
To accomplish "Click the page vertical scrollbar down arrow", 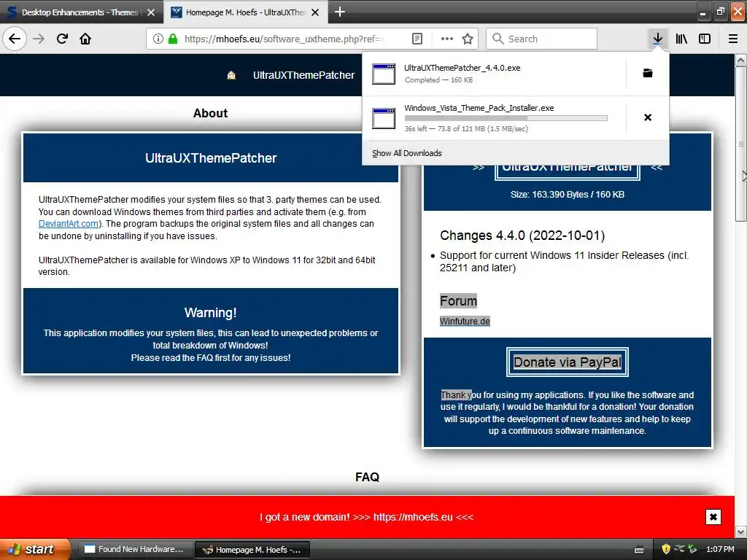I will (x=741, y=532).
